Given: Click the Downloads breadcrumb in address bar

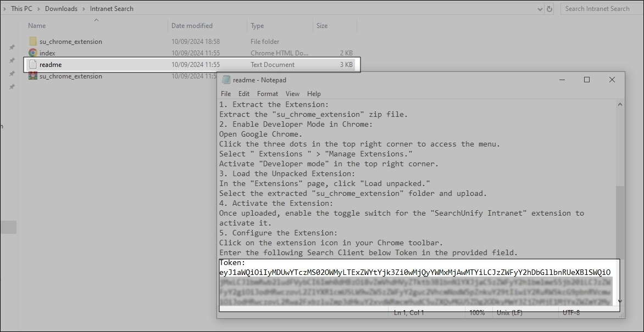Looking at the screenshot, I should 61,9.
